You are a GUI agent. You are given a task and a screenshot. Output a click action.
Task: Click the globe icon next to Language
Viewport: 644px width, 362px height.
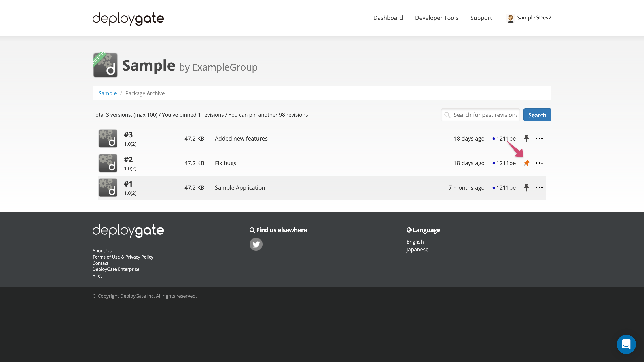tap(409, 230)
